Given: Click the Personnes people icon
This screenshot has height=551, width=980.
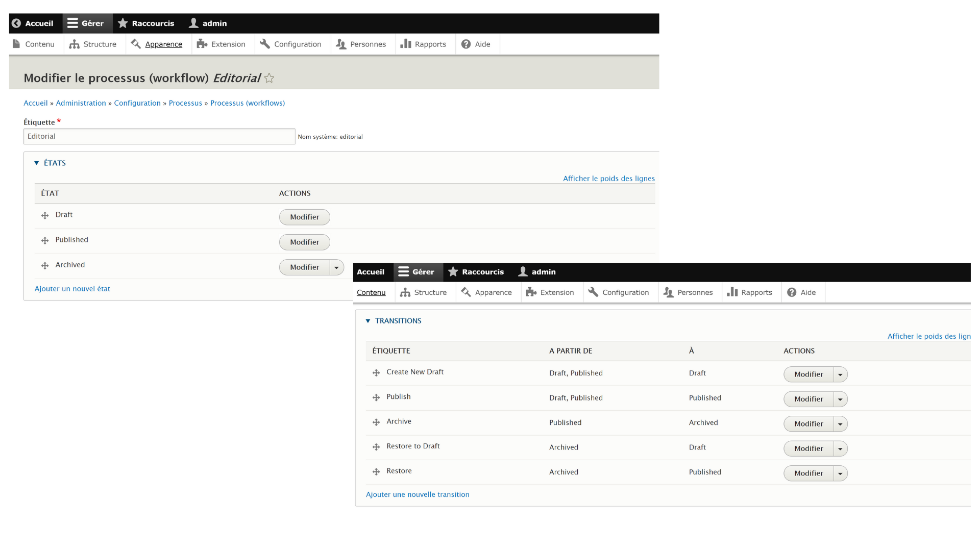Looking at the screenshot, I should tap(340, 44).
